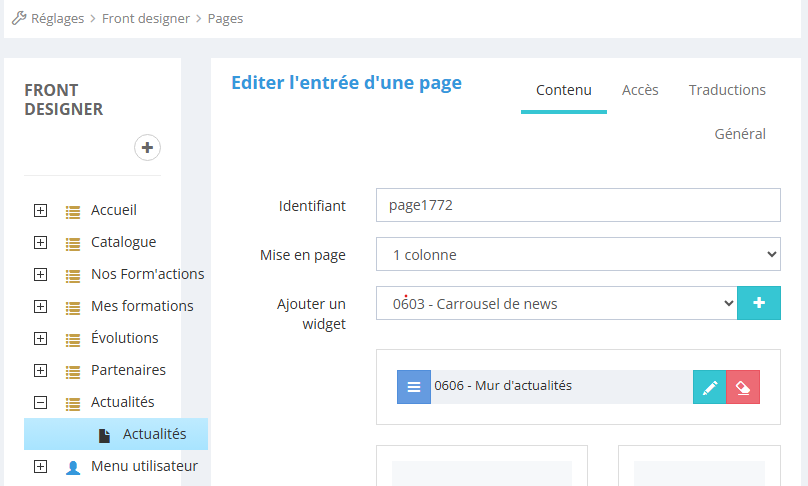Click the page icon beside Actualités sub-item
This screenshot has height=486, width=808.
(x=104, y=435)
